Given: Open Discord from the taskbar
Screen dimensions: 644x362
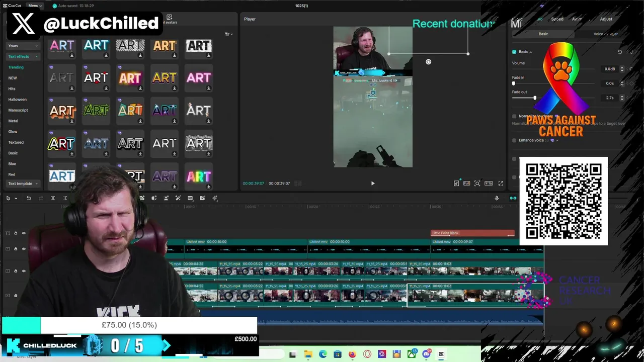Looking at the screenshot, I should (427, 354).
